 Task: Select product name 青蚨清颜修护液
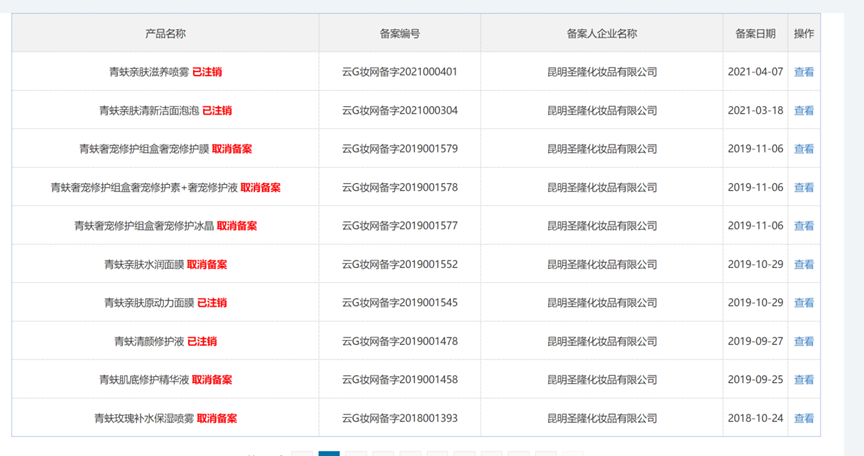[149, 341]
